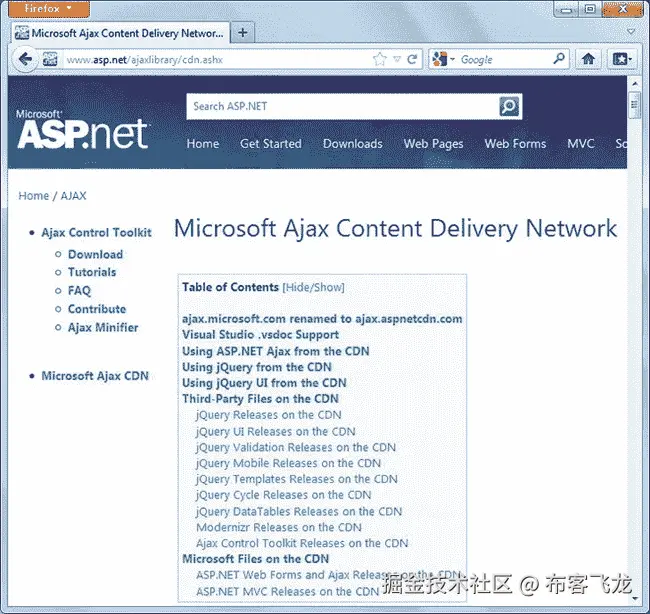Jump to Microsoft Files on the CDN

(255, 559)
